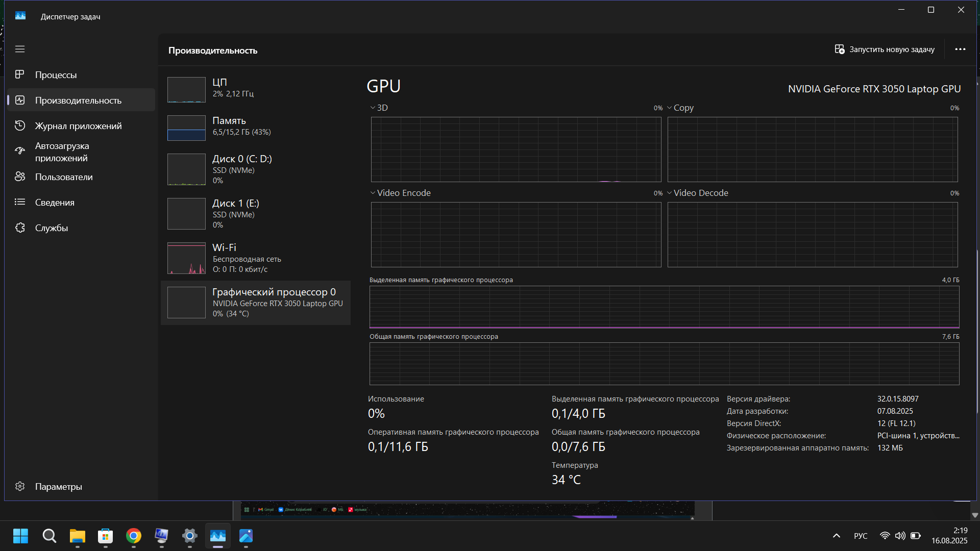
Task: Open taskbar Search
Action: [50, 536]
